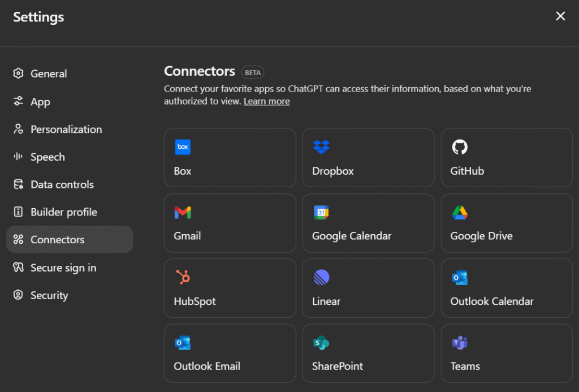Close the Settings dialog

(560, 16)
